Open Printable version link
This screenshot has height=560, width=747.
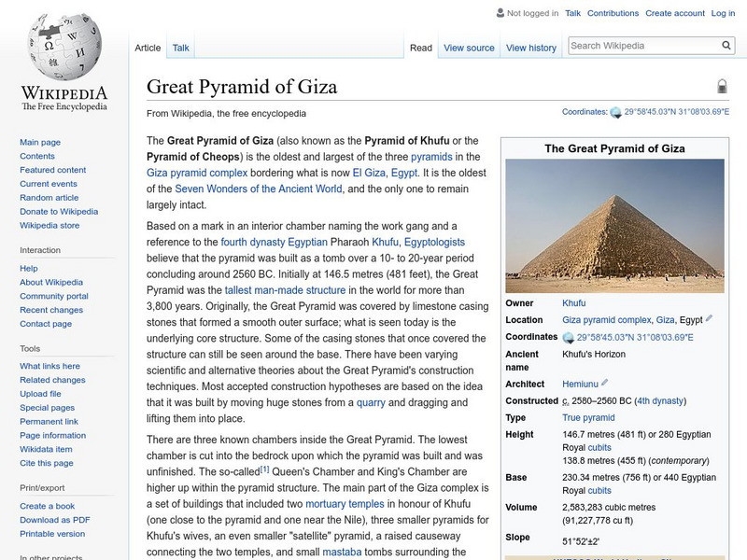coord(52,534)
